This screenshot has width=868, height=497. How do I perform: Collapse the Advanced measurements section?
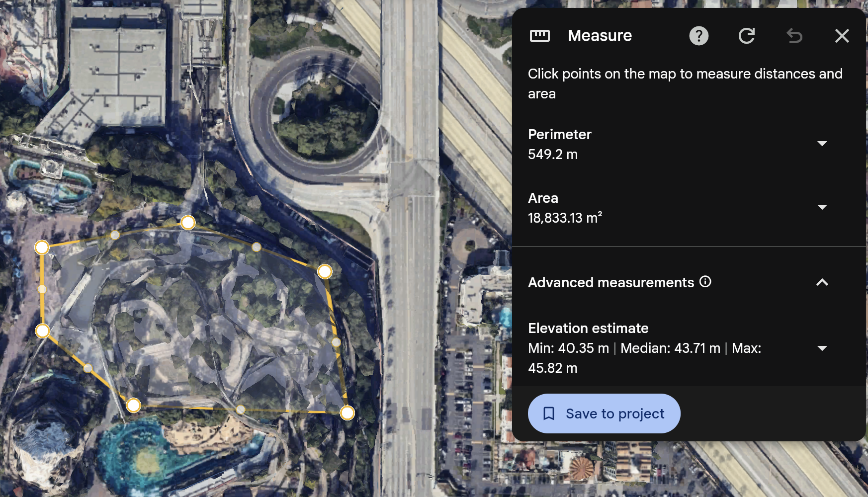[x=822, y=282]
